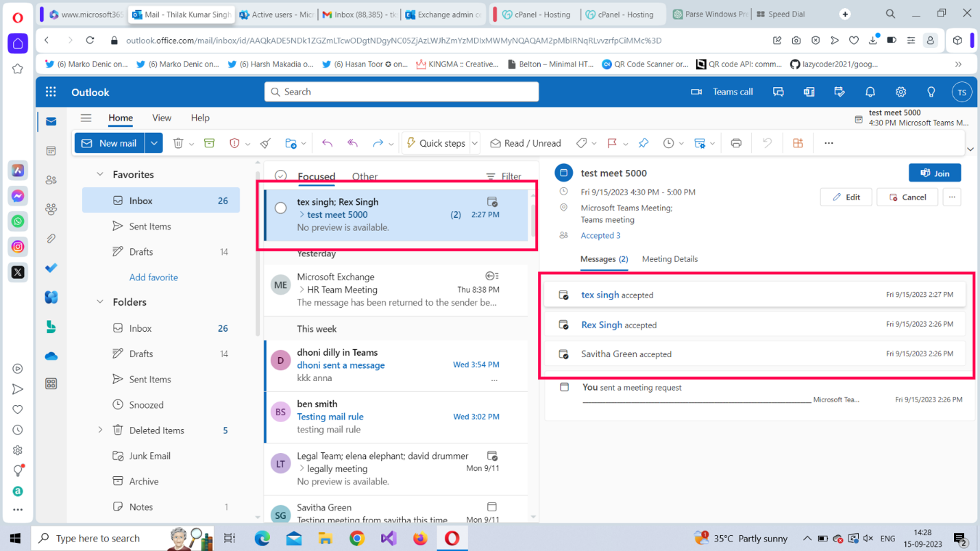
Task: Collapse the Favorites section
Action: tap(100, 175)
